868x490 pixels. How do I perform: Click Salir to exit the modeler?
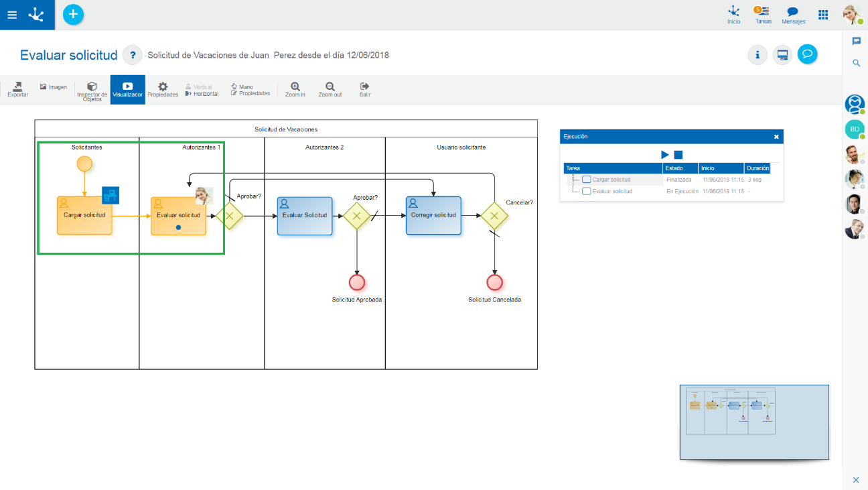click(x=365, y=90)
